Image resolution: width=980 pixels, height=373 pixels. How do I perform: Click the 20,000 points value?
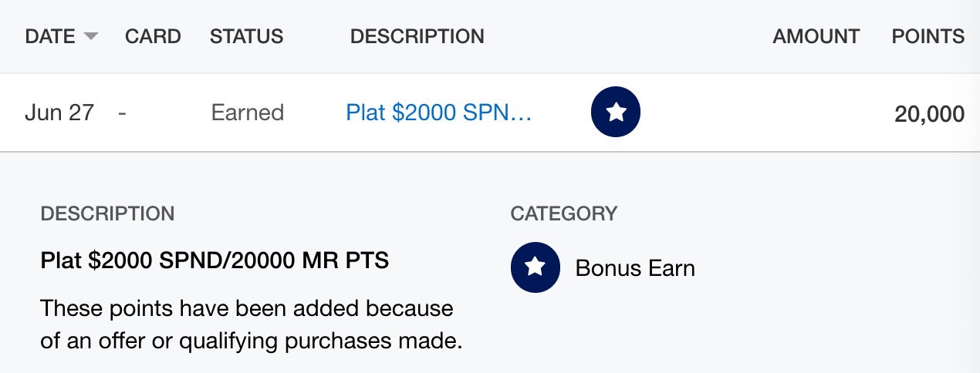click(x=929, y=115)
